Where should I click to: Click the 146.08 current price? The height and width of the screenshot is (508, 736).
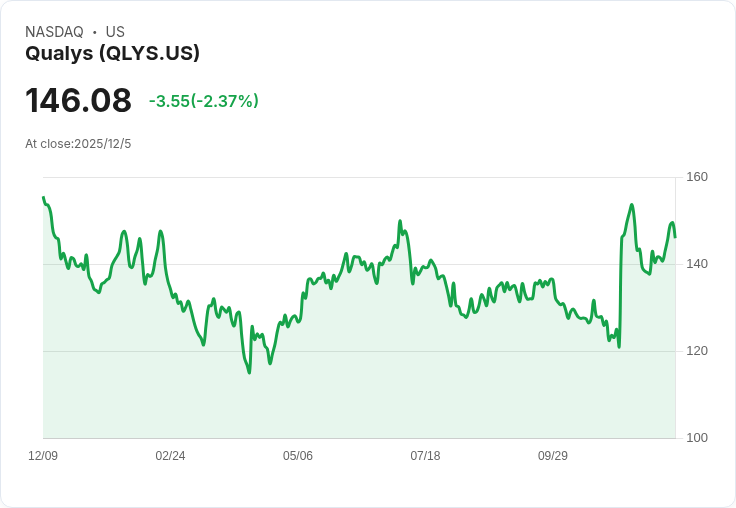point(78,100)
